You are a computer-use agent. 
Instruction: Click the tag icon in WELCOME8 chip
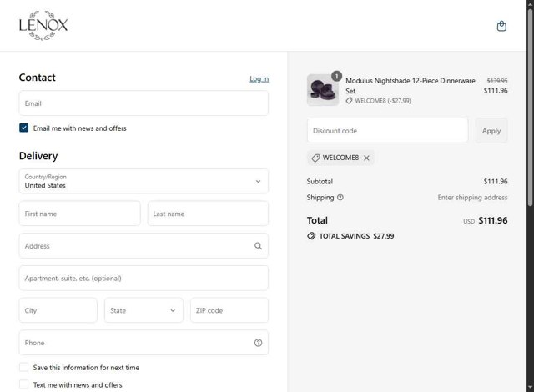pos(315,158)
